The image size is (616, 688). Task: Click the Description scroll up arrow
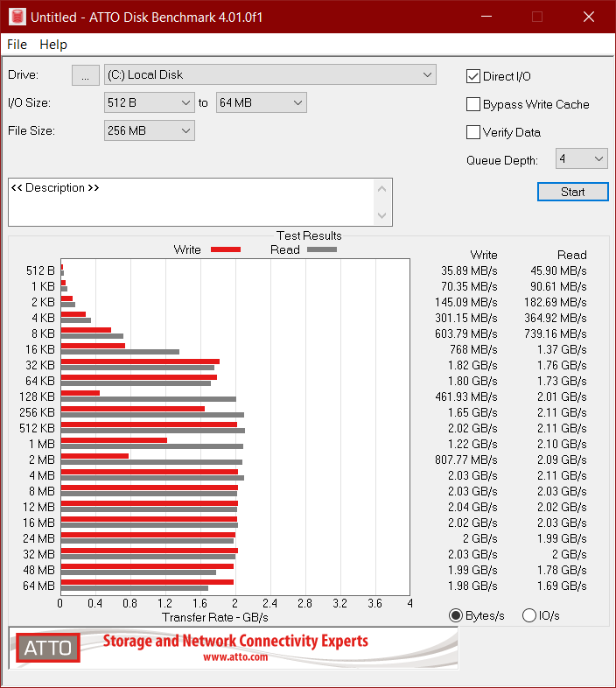(381, 189)
